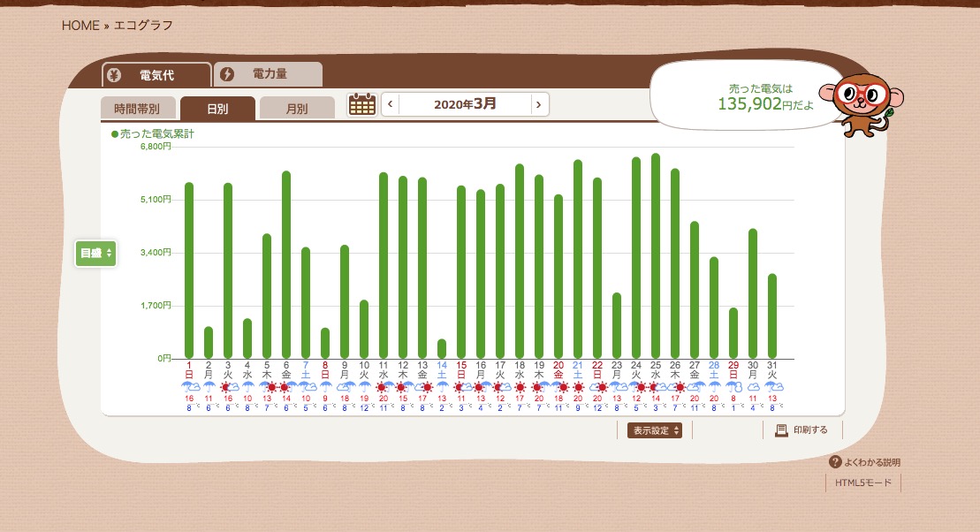
Task: Click the green bar for March 31
Action: pyautogui.click(x=772, y=316)
